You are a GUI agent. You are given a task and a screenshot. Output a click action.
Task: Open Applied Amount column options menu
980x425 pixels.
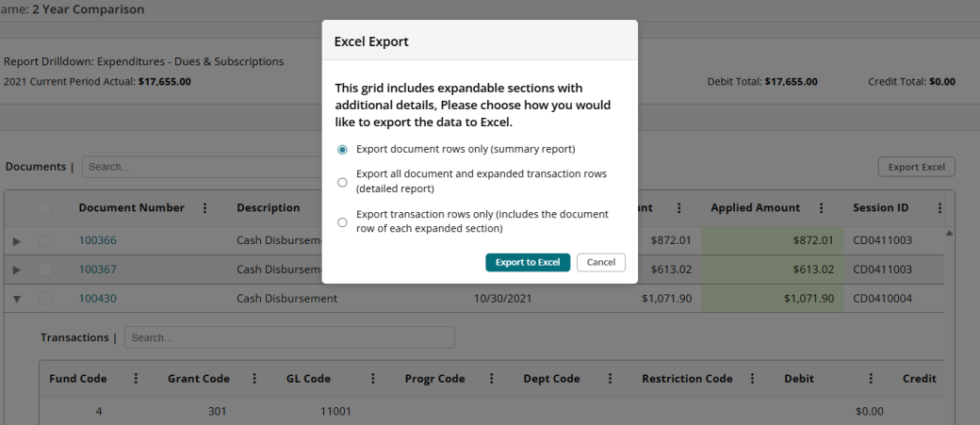822,208
